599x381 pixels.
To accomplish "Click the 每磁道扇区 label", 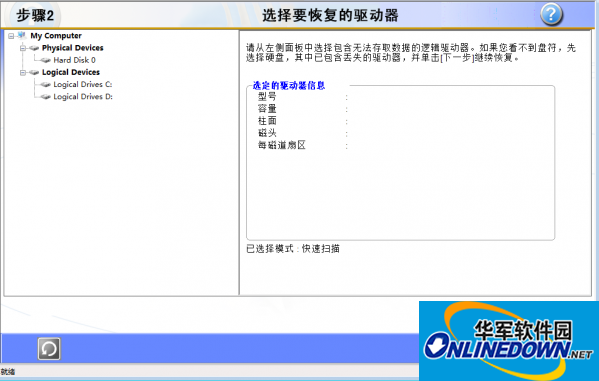I will click(x=282, y=146).
